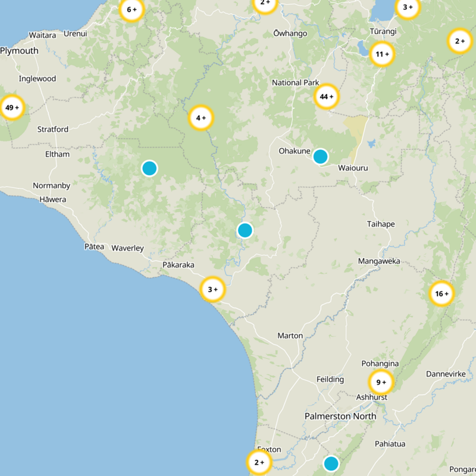Expand the 4+ cluster marker

(x=201, y=118)
